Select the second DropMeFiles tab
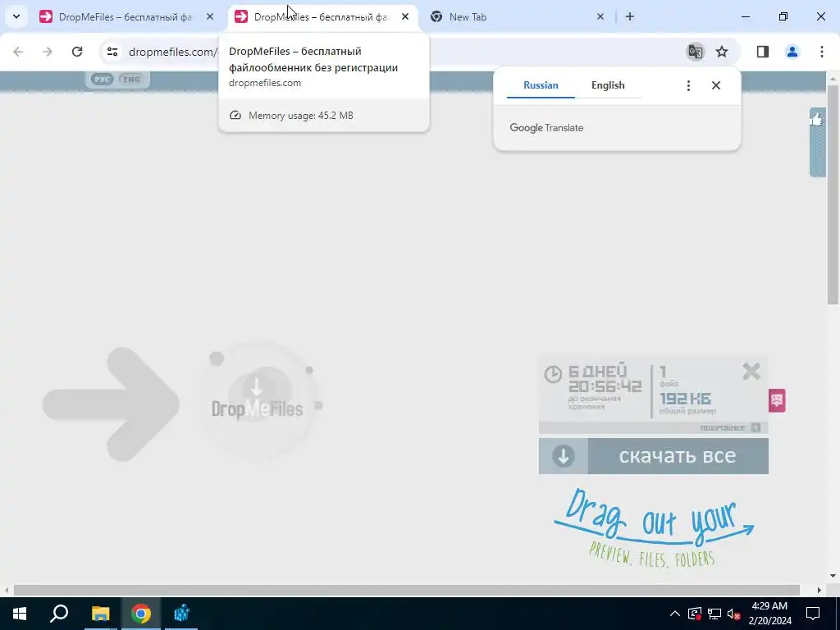Viewport: 840px width, 630px height. 323,16
